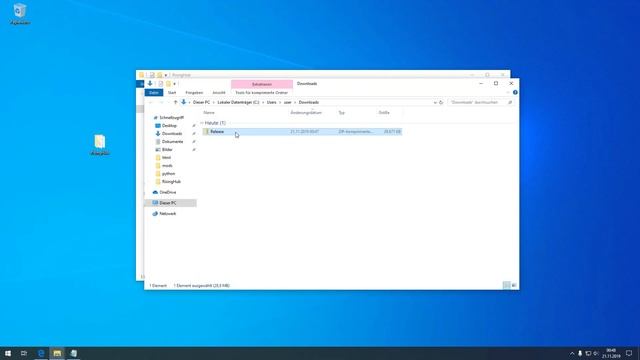Open the Recycle Bin desktop icon
Image resolution: width=640 pixels, height=360 pixels.
pyautogui.click(x=20, y=14)
